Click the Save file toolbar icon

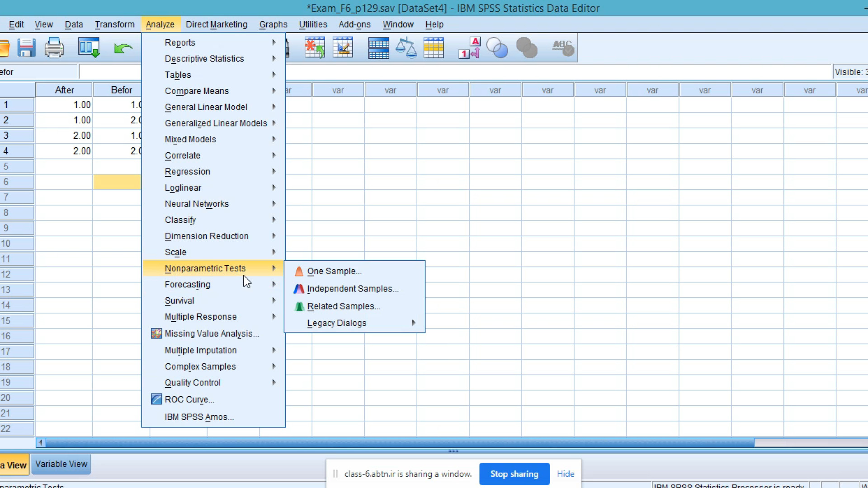click(x=26, y=47)
